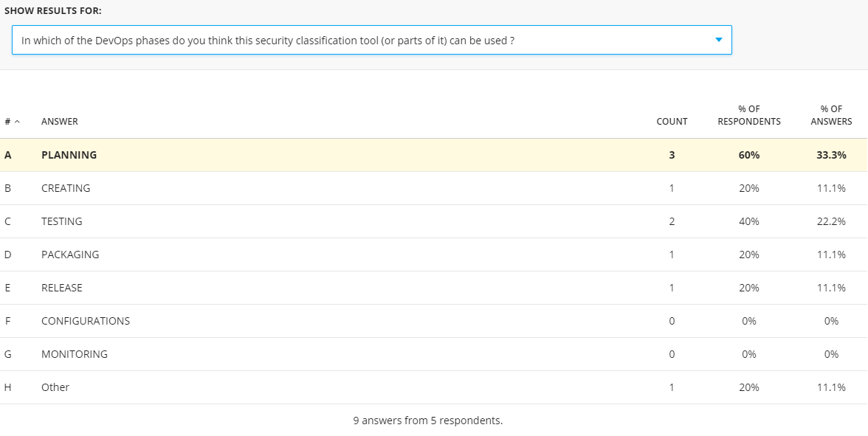This screenshot has width=868, height=436.
Task: Select the TESTING answer row
Action: (x=62, y=221)
